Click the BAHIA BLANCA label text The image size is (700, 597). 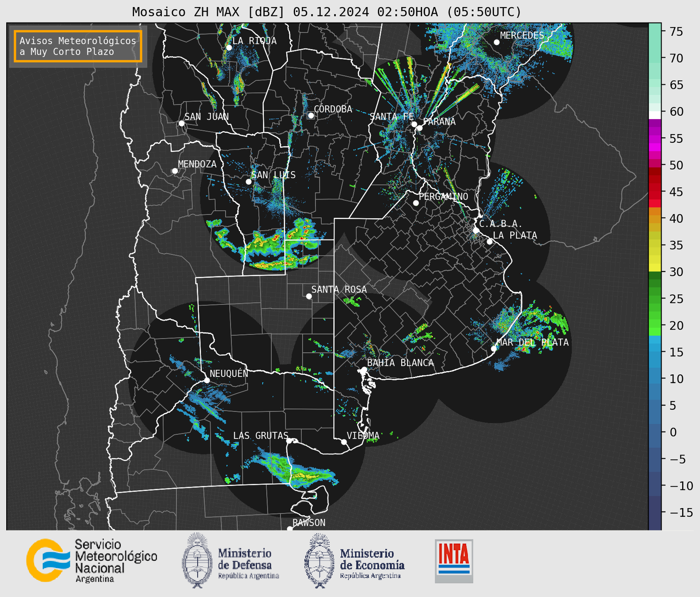tap(400, 362)
